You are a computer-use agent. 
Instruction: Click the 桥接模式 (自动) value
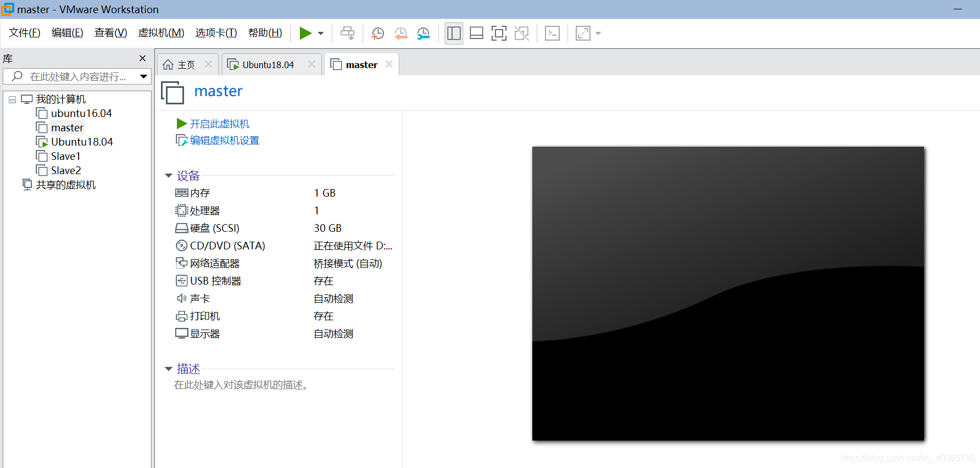pos(348,264)
